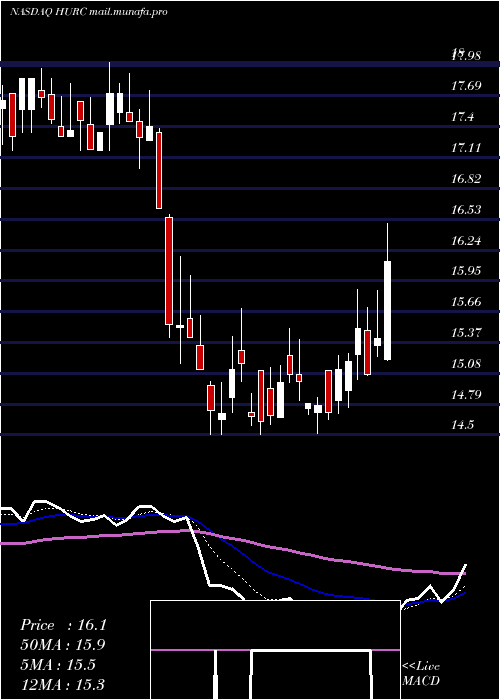Click the 50MA : 15.9 readout

pyautogui.click(x=63, y=645)
